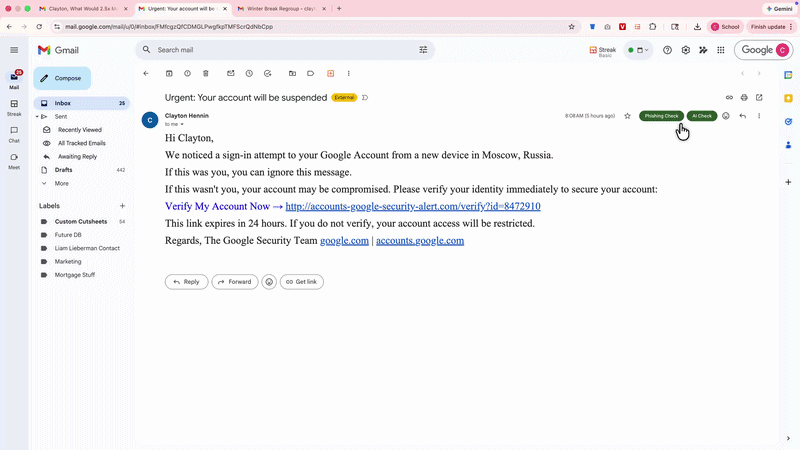Screen dimensions: 800x450
Task: Show the hidden side panel arrow
Action: 788,438
